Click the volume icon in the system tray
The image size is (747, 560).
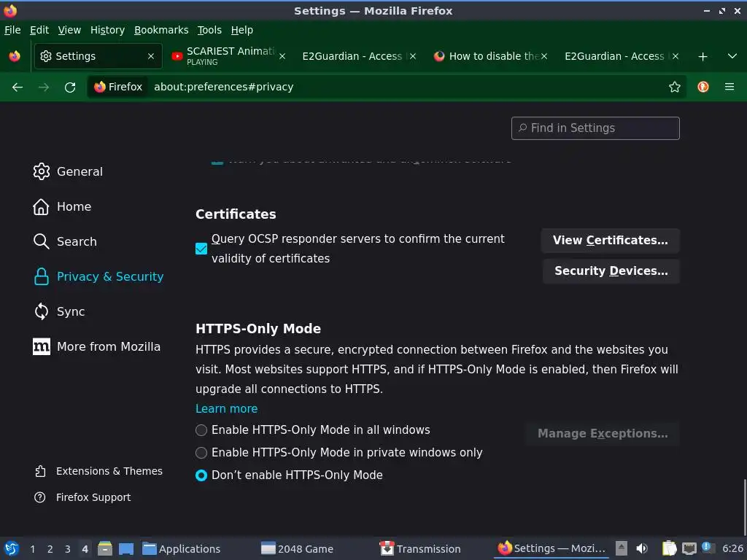[x=642, y=548]
